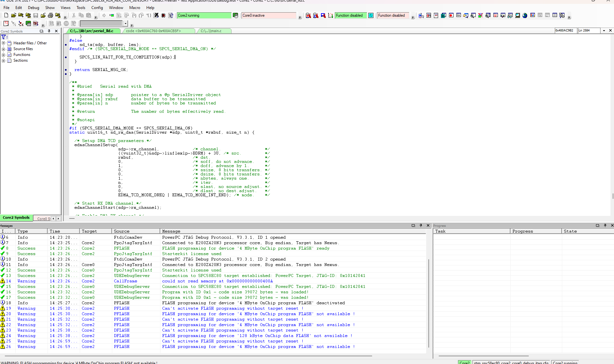Toggle auto-hide pin on Core2 Symbols panel

(49, 31)
